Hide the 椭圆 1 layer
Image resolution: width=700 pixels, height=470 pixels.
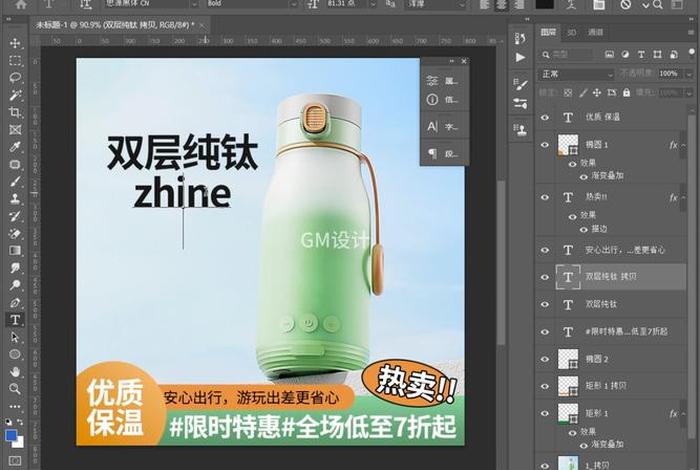545,145
